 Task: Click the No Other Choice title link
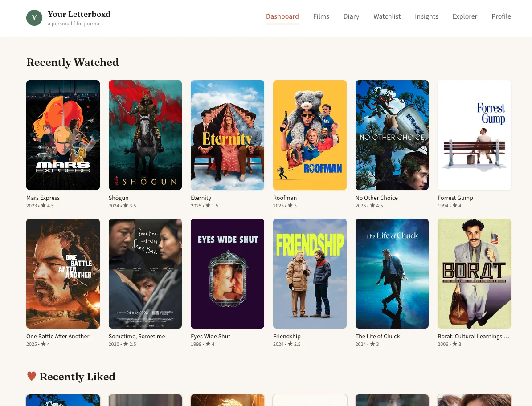point(376,198)
